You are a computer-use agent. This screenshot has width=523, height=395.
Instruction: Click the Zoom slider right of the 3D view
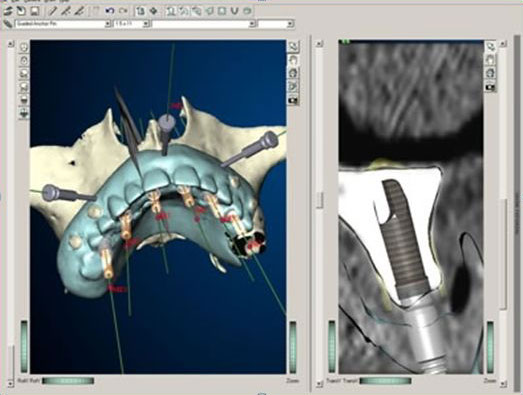pyautogui.click(x=293, y=347)
